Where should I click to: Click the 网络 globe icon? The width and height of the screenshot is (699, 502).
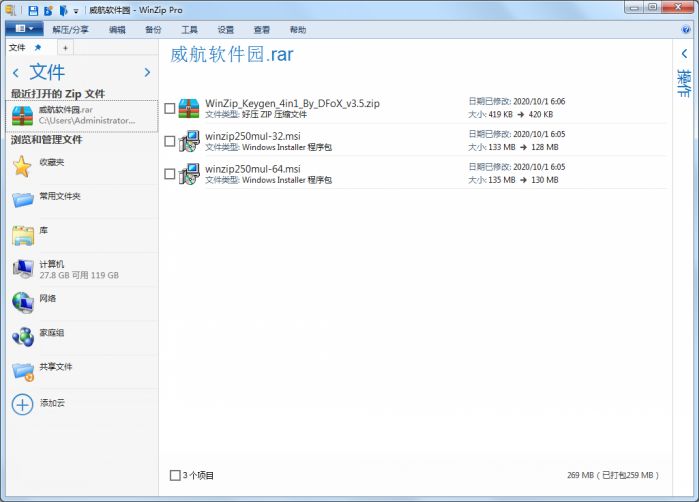pyautogui.click(x=23, y=303)
